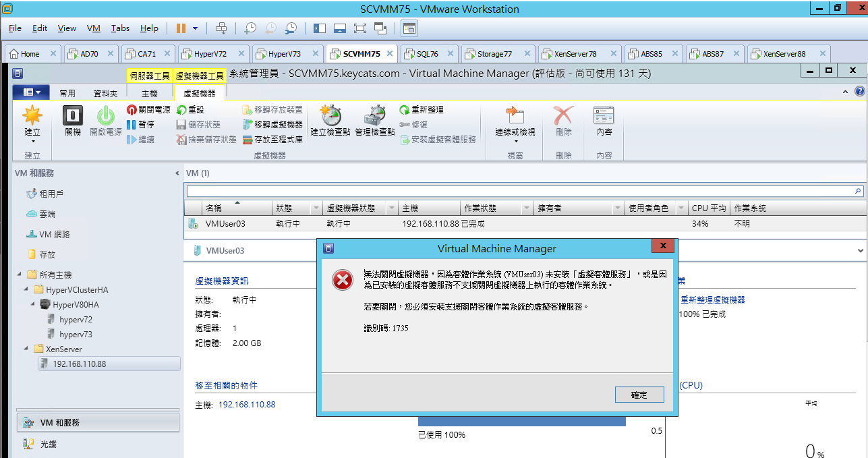Select the 主機 ribbon tab

pyautogui.click(x=149, y=93)
